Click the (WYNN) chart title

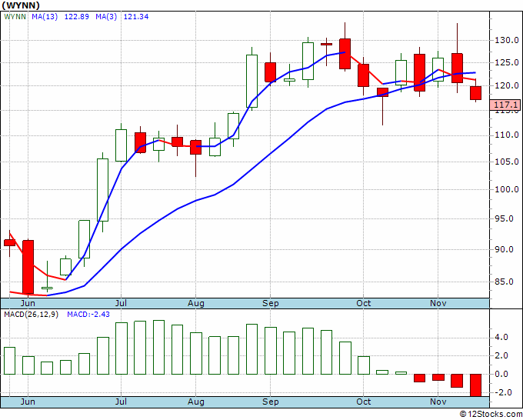pyautogui.click(x=21, y=5)
